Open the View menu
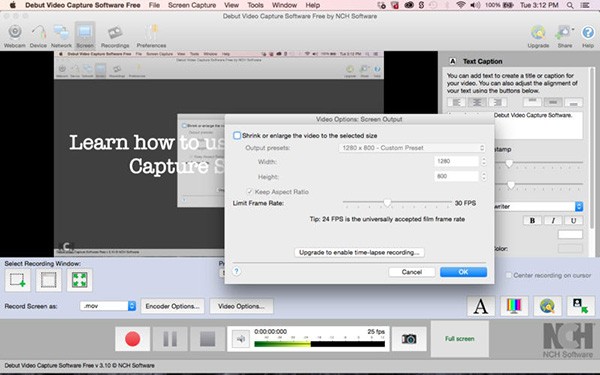Screen dimensions: 600x375 click(231, 5)
